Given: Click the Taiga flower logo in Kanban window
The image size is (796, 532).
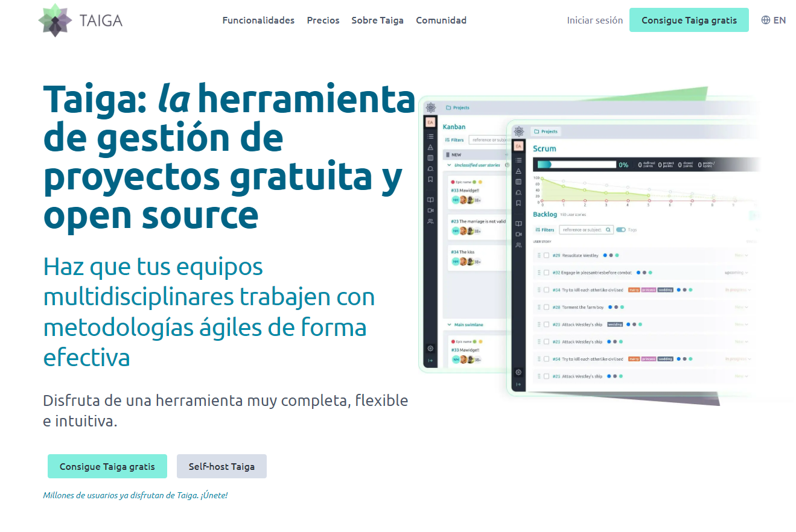Looking at the screenshot, I should [430, 107].
